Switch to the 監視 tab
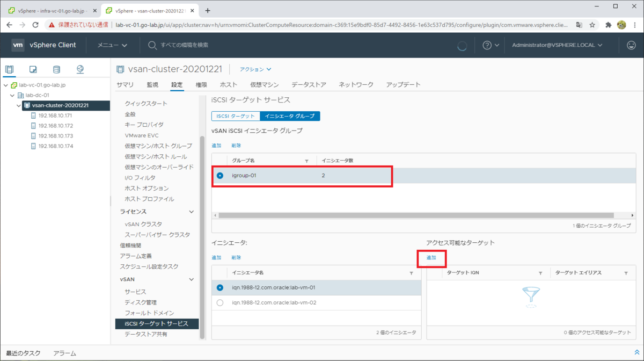This screenshot has height=361, width=644. pyautogui.click(x=152, y=85)
